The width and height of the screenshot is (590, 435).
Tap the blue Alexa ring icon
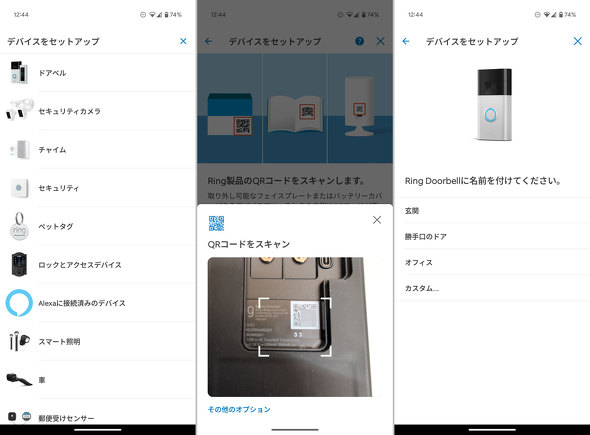[x=19, y=303]
